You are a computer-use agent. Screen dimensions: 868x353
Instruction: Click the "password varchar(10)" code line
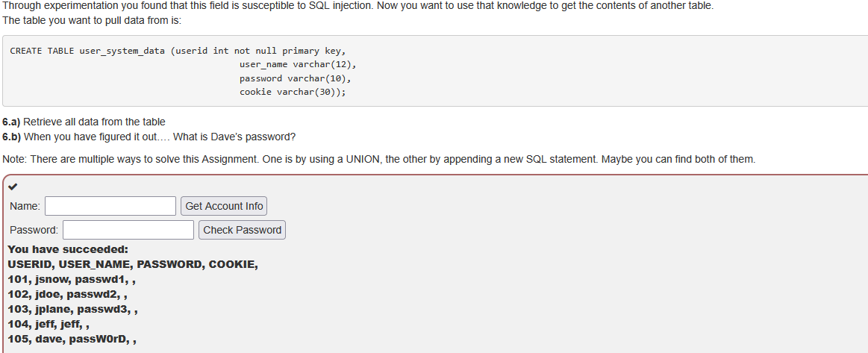click(x=295, y=78)
